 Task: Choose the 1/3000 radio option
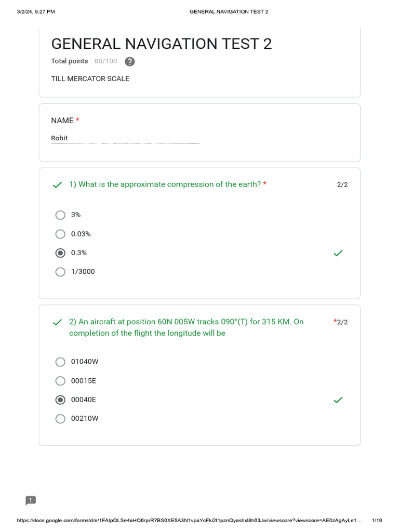coord(60,272)
